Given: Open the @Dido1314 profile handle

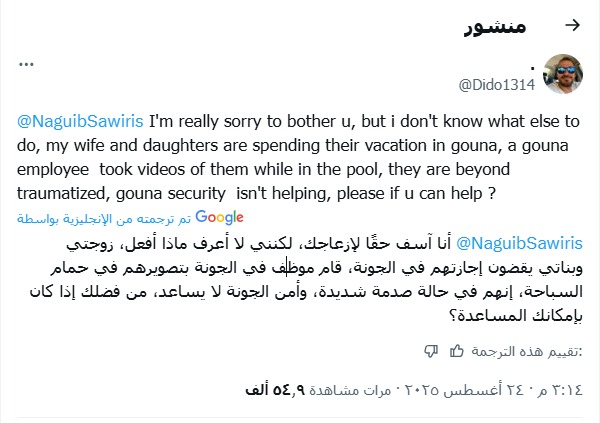Looking at the screenshot, I should pos(497,84).
